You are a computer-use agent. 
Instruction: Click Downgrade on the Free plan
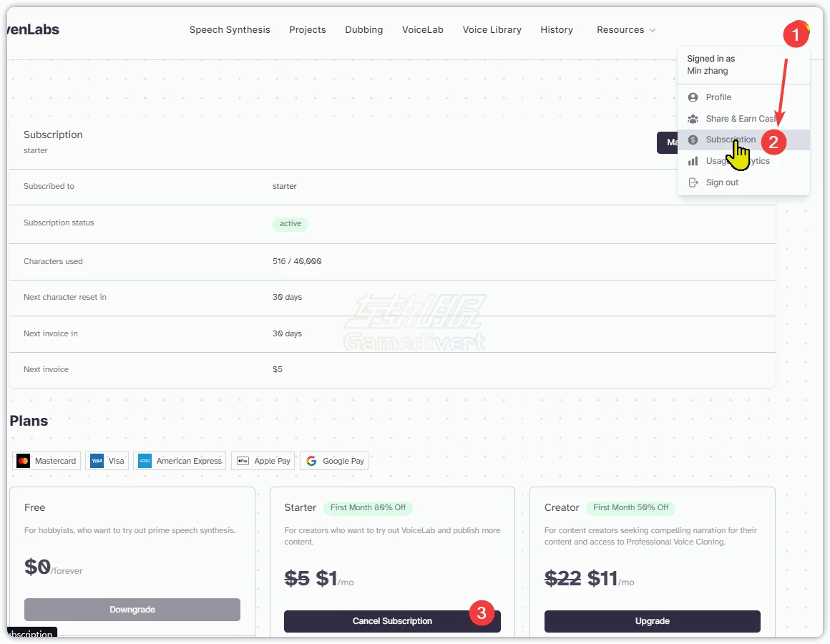(x=132, y=610)
